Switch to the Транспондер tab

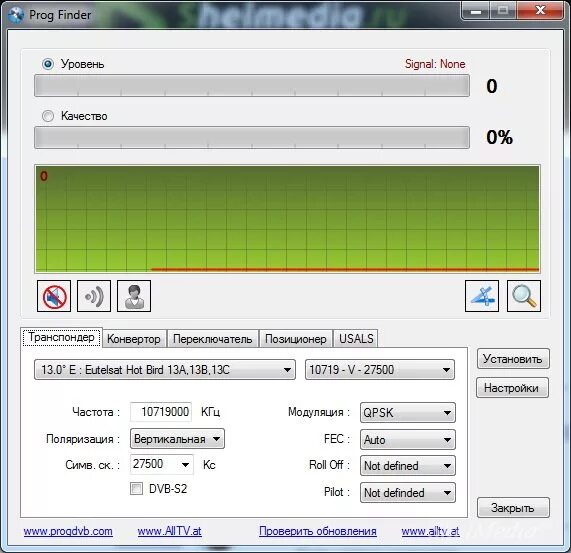(x=62, y=337)
